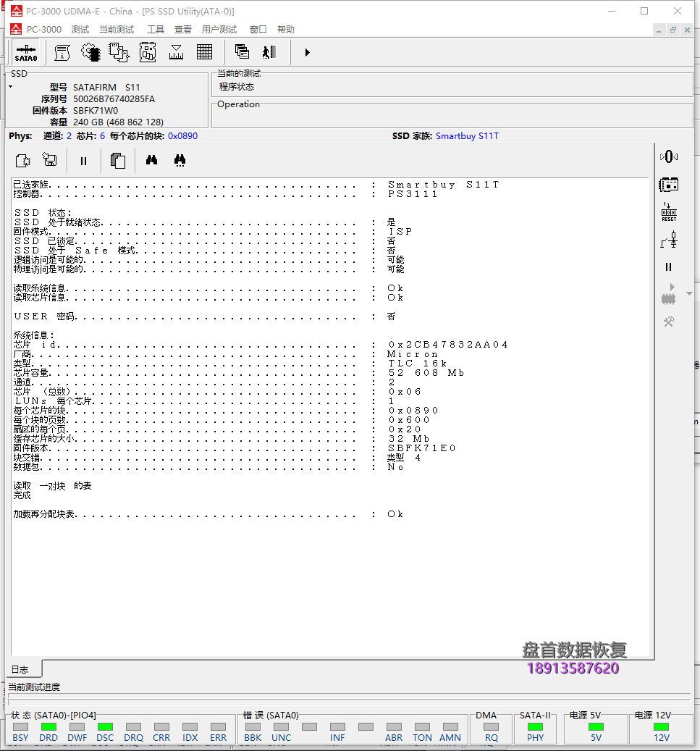Click the memory board icon in right sidebar
Image resolution: width=700 pixels, height=751 pixels.
pyautogui.click(x=668, y=185)
